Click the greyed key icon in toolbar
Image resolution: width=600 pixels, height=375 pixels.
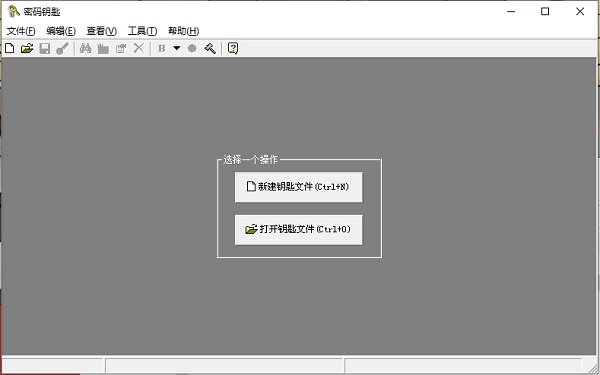coord(62,49)
